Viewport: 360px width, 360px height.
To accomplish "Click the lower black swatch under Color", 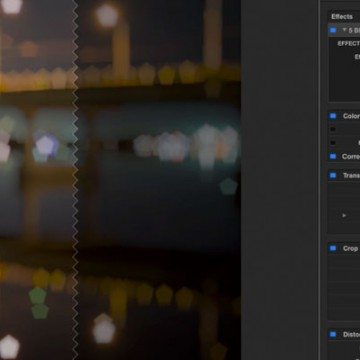I will coord(332,143).
